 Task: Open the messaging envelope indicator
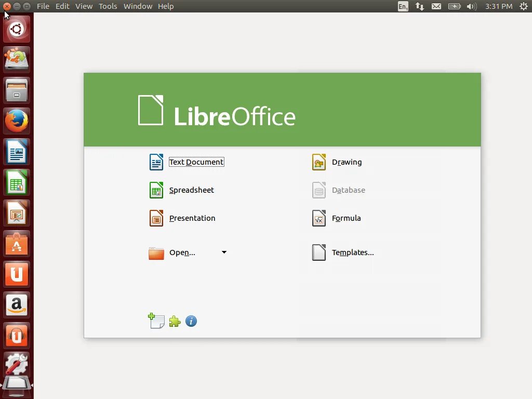(436, 6)
